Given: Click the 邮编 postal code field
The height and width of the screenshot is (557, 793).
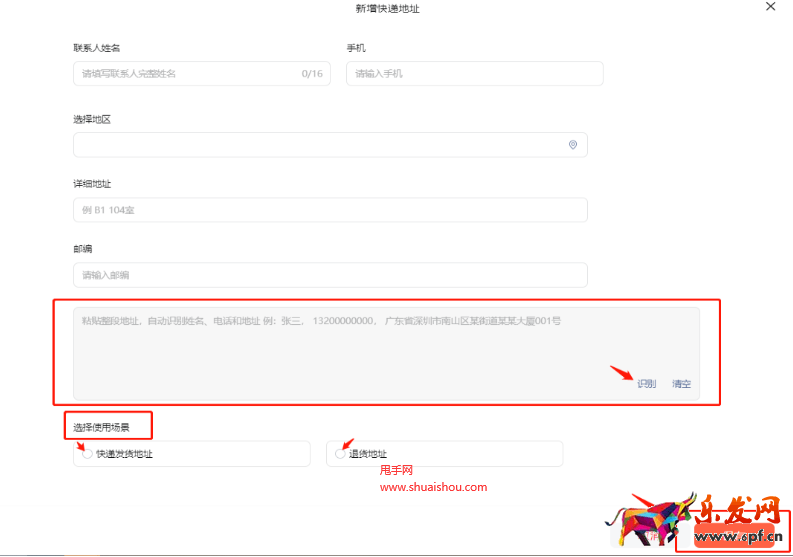Looking at the screenshot, I should [x=329, y=275].
